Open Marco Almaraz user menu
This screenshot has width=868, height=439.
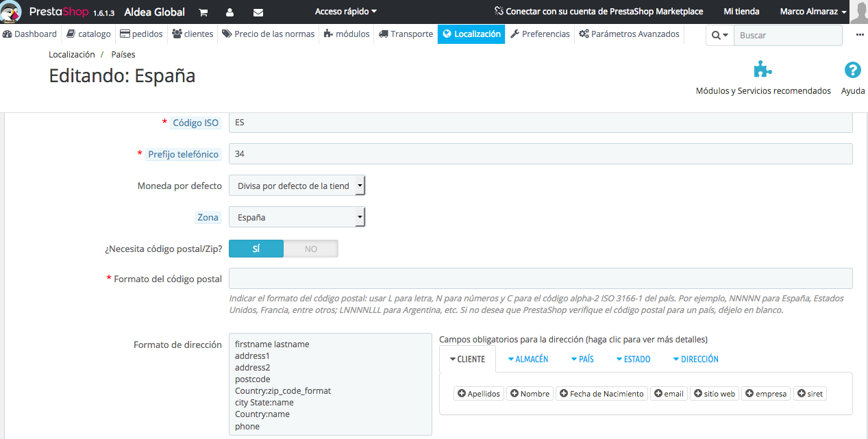[813, 12]
